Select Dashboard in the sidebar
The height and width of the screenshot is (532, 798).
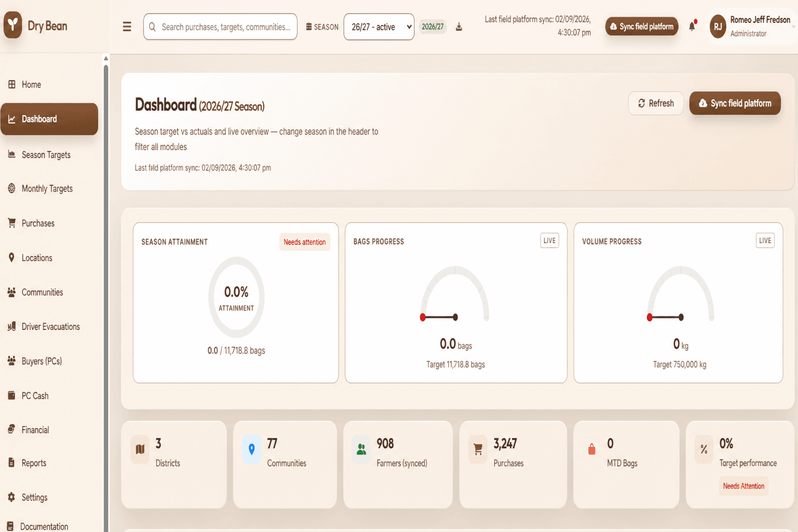pos(49,119)
